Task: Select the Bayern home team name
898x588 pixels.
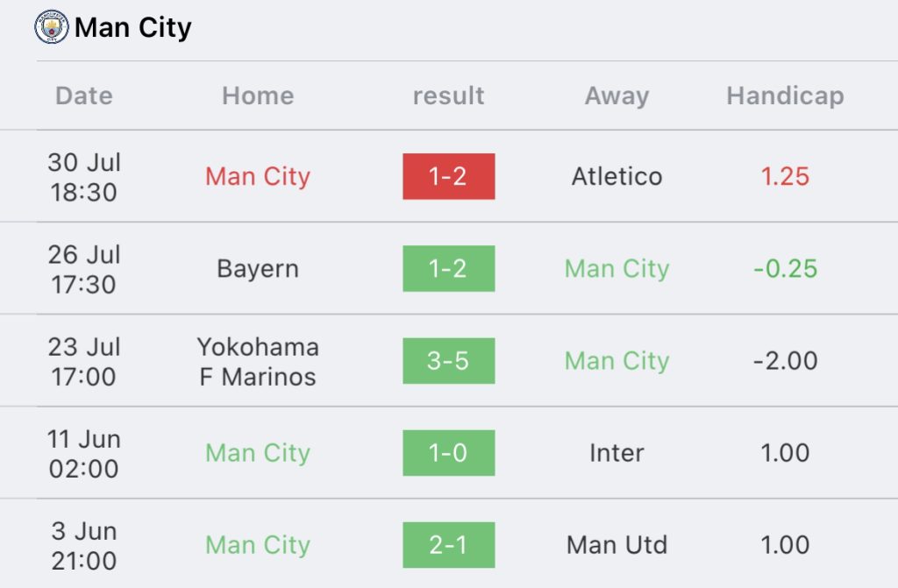Action: (258, 268)
